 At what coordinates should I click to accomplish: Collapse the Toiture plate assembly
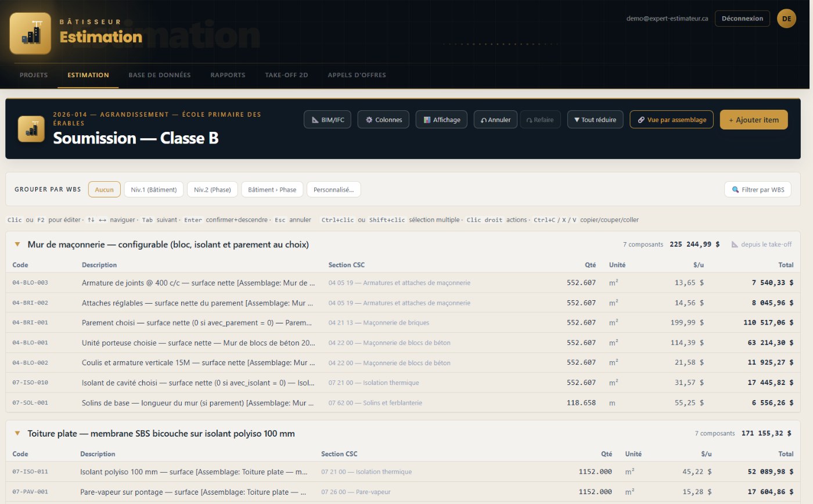tap(17, 433)
